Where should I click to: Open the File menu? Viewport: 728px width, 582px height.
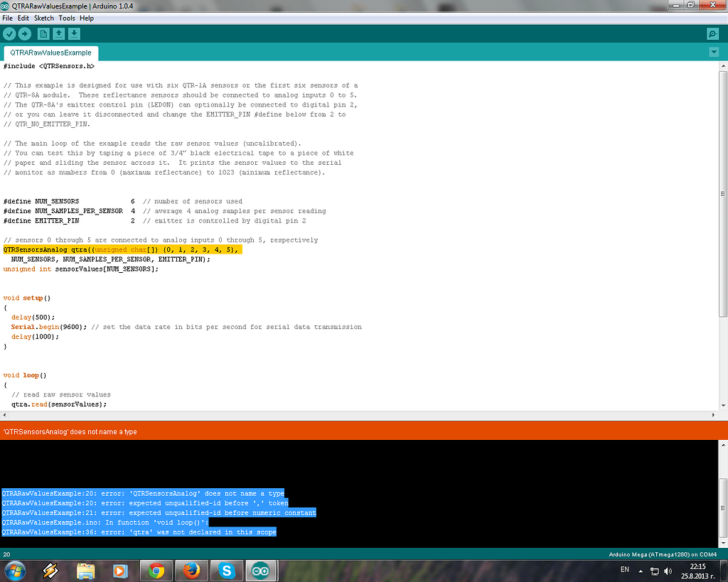(7, 18)
